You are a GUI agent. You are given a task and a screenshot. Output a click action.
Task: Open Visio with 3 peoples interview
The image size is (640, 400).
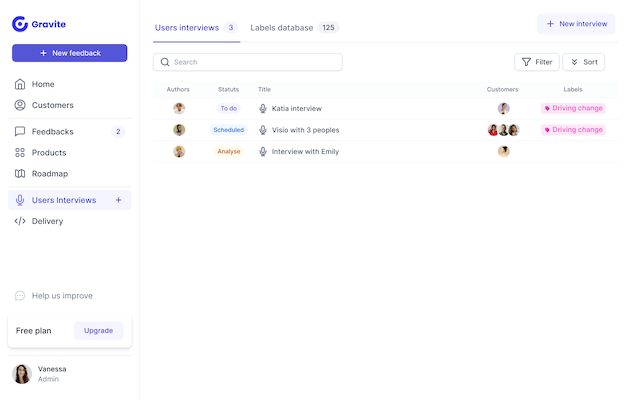pyautogui.click(x=306, y=130)
